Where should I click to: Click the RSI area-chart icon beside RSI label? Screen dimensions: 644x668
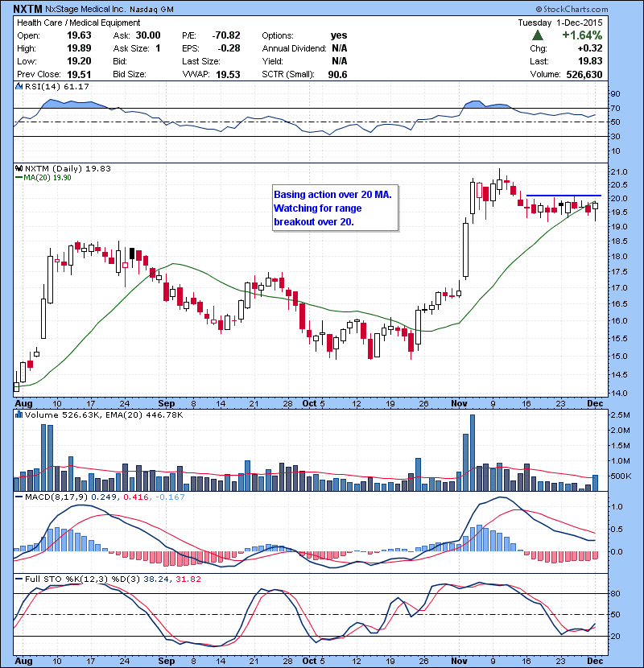point(19,86)
